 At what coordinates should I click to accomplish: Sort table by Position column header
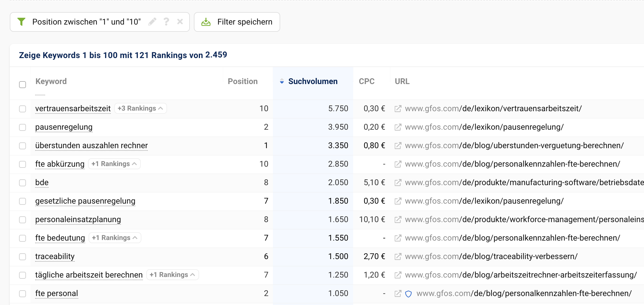click(x=243, y=81)
